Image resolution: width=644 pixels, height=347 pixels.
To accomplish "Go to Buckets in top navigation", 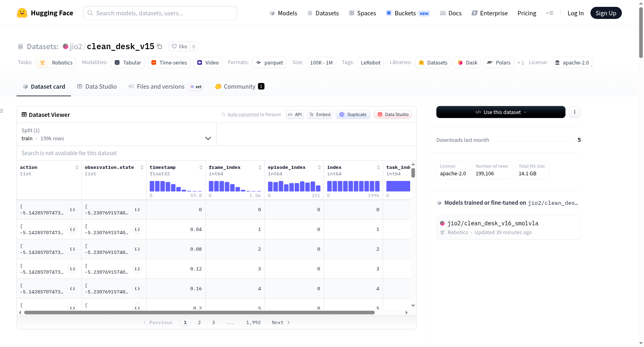I will pyautogui.click(x=408, y=13).
